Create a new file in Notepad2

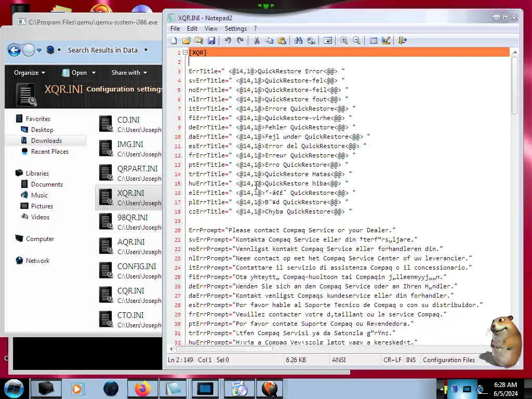[x=174, y=41]
